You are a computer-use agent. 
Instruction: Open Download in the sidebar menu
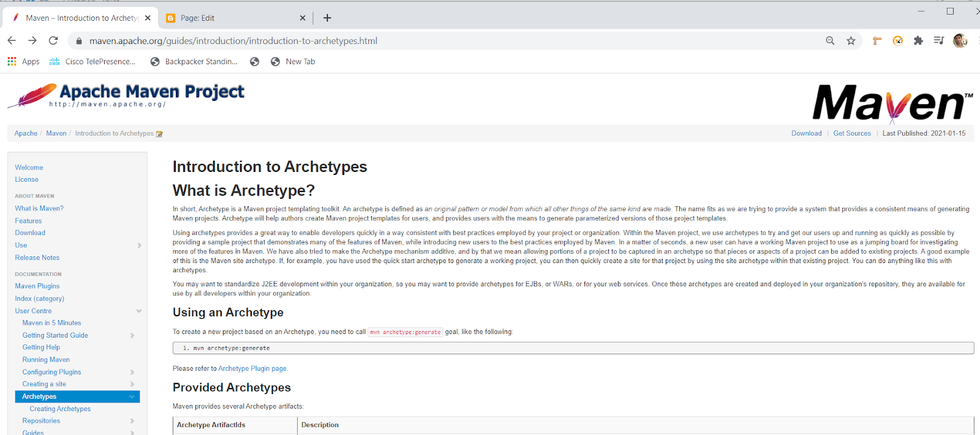30,233
